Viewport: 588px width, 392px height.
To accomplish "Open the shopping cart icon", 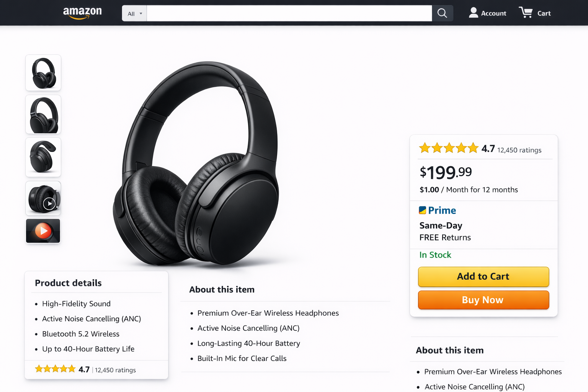I will [x=526, y=13].
